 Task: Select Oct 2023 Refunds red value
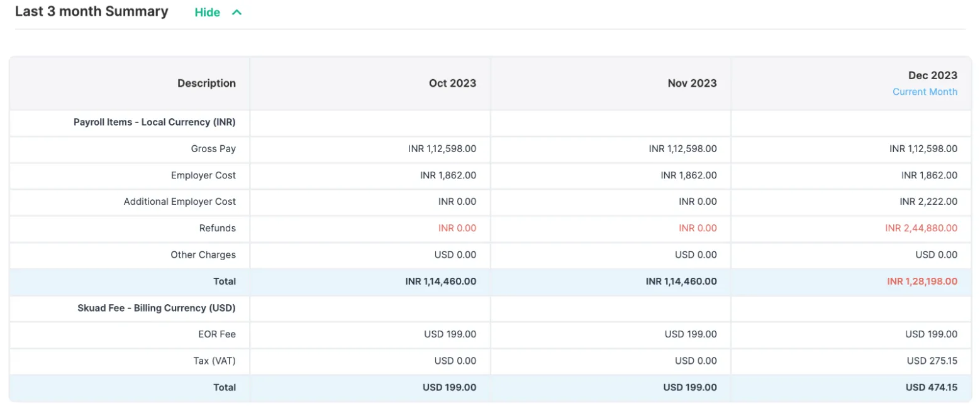457,228
